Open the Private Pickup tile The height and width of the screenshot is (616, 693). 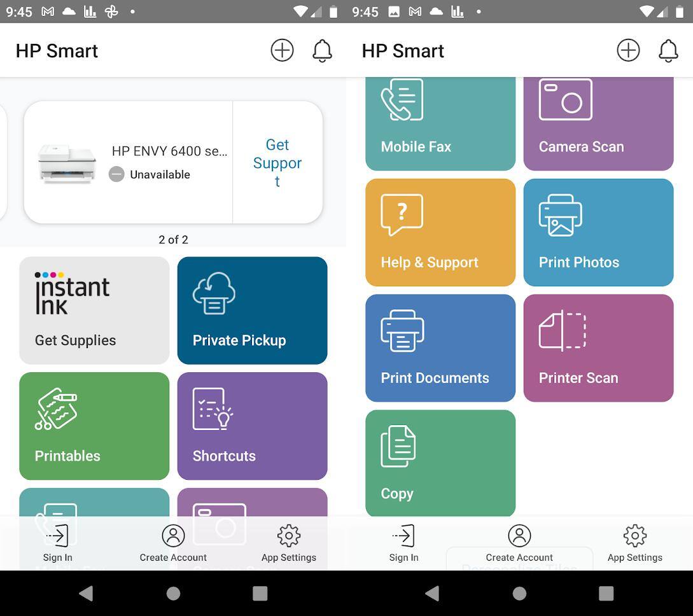pyautogui.click(x=252, y=310)
